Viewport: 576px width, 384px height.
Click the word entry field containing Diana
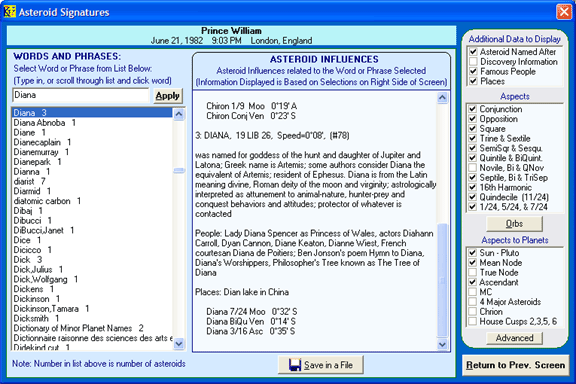click(x=81, y=95)
